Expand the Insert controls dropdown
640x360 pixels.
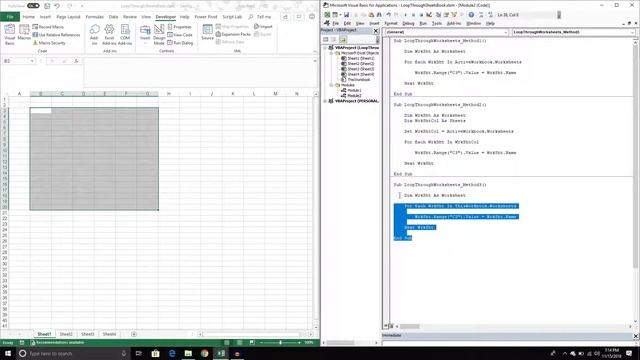tap(145, 34)
